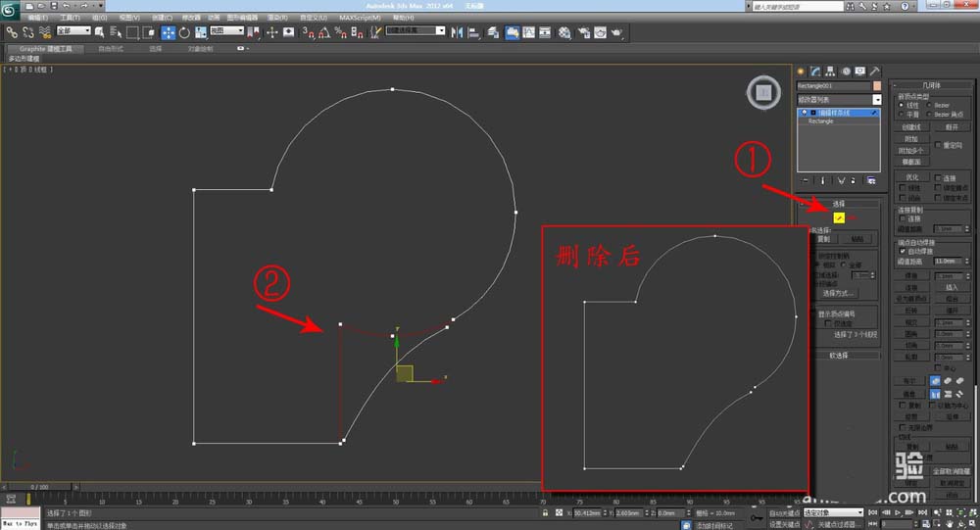Click the ViewCube in the viewport
Screen dimensions: 980x530
click(761, 93)
